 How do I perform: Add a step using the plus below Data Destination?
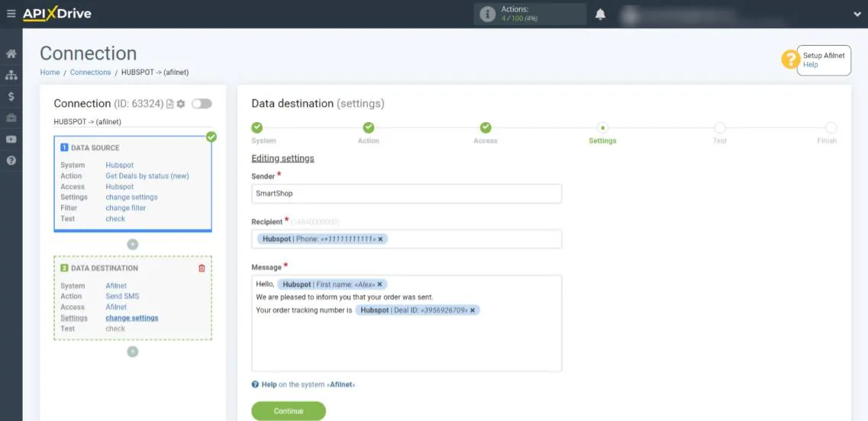click(x=133, y=352)
